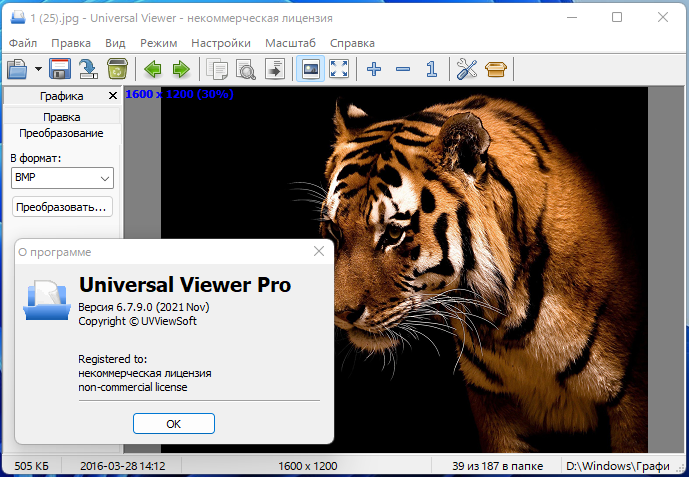This screenshot has height=477, width=689.
Task: Open the Правка menu
Action: tap(71, 43)
